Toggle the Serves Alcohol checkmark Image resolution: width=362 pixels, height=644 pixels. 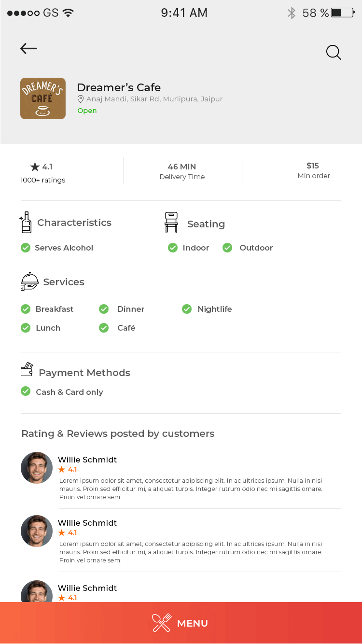click(26, 248)
